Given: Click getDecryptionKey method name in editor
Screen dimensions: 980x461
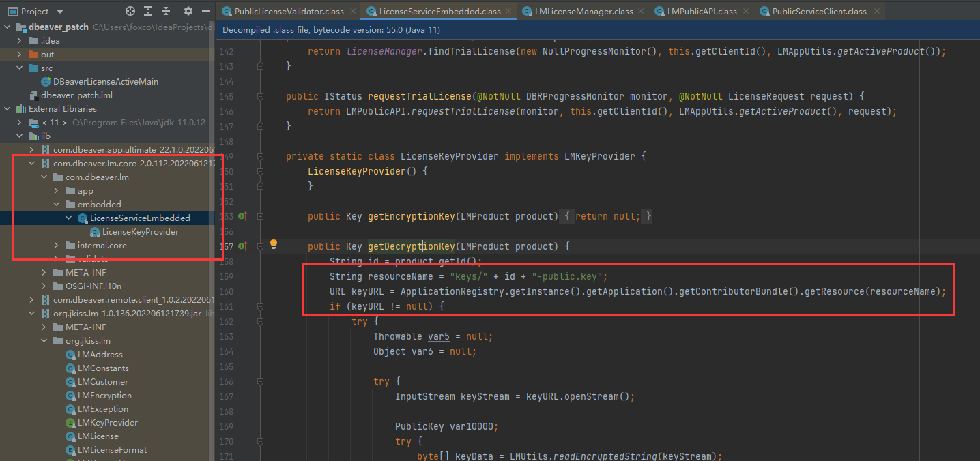Looking at the screenshot, I should point(412,246).
